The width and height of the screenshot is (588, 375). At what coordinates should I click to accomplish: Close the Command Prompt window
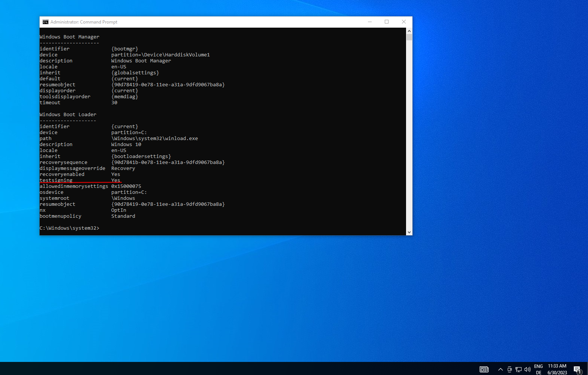[x=404, y=22]
